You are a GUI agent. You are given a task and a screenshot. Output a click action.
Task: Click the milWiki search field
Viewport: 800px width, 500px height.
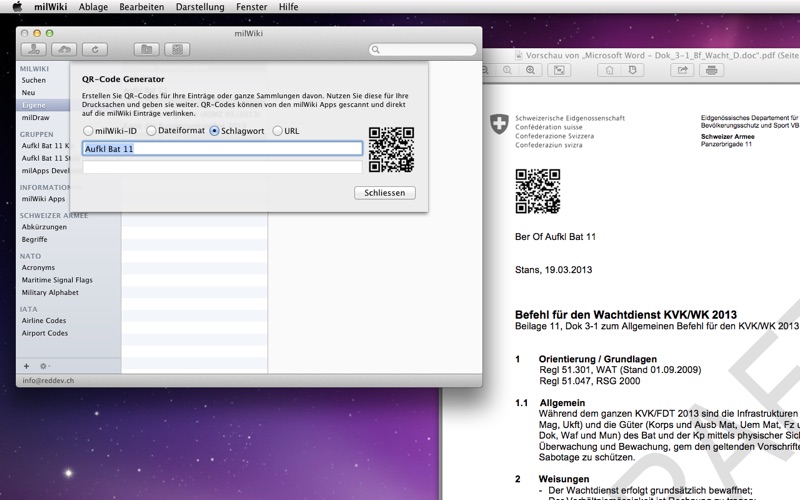click(x=422, y=49)
